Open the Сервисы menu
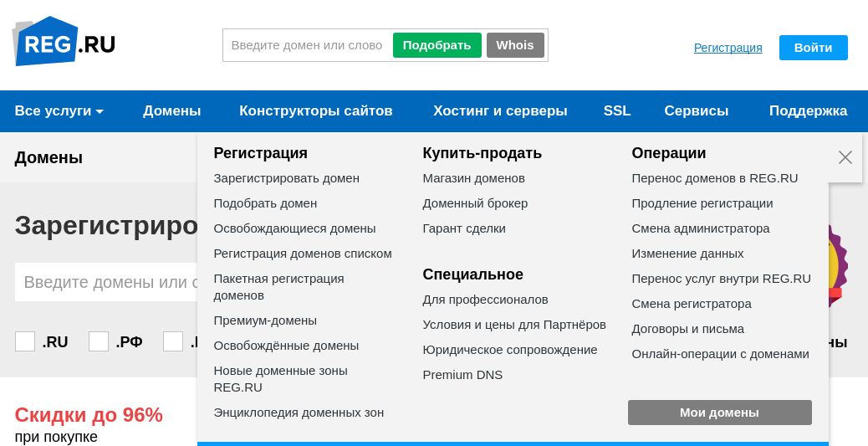Screen dimensions: 868x446 (x=697, y=110)
